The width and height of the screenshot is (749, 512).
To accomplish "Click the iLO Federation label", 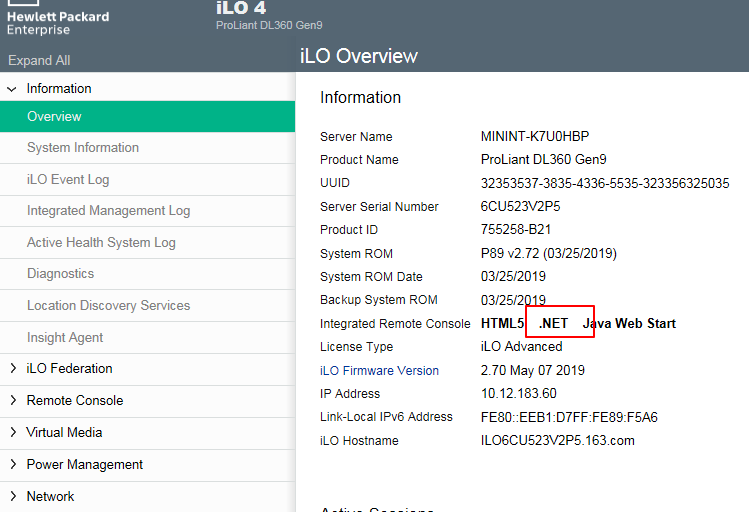I will click(x=69, y=368).
